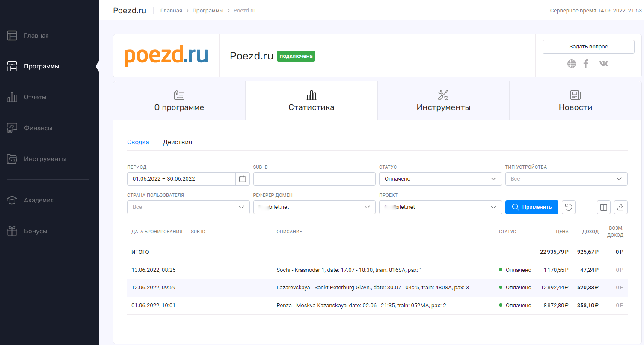Expand the Страна пользователя dropdown
Image resolution: width=644 pixels, height=345 pixels.
click(x=188, y=207)
